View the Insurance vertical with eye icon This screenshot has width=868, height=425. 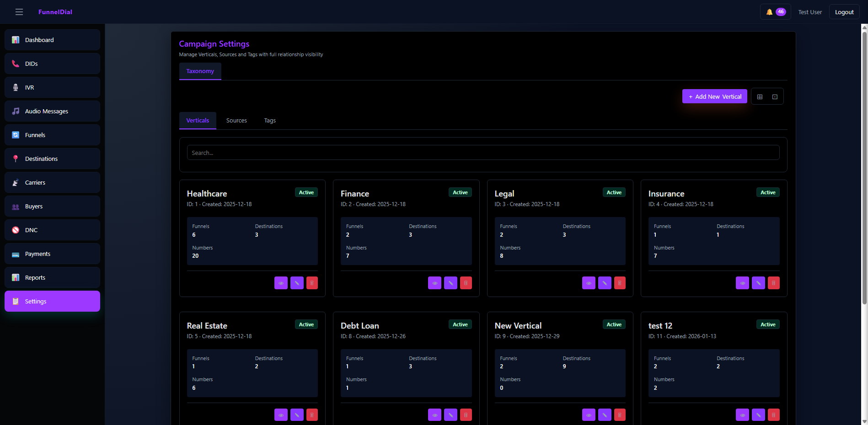(742, 283)
